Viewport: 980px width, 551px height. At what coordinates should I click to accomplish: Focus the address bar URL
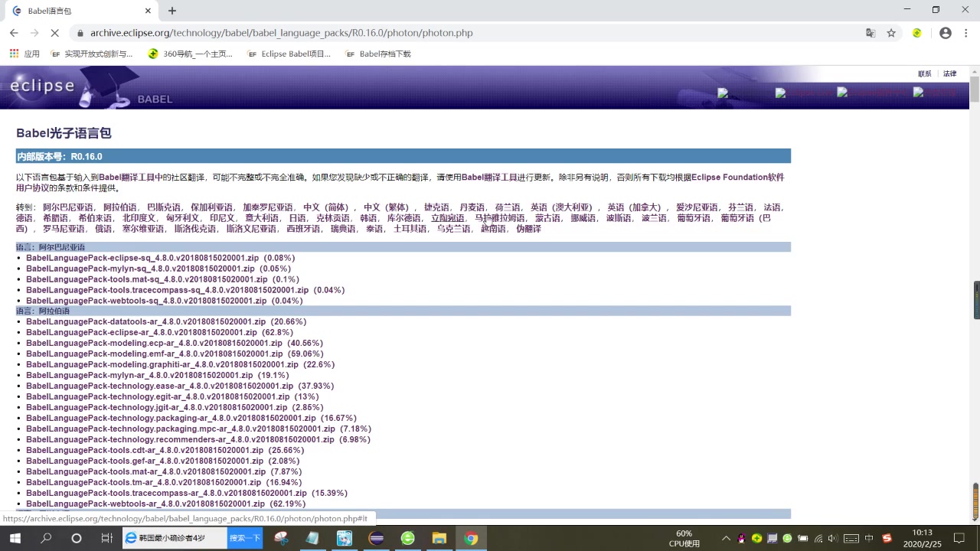[x=282, y=33]
